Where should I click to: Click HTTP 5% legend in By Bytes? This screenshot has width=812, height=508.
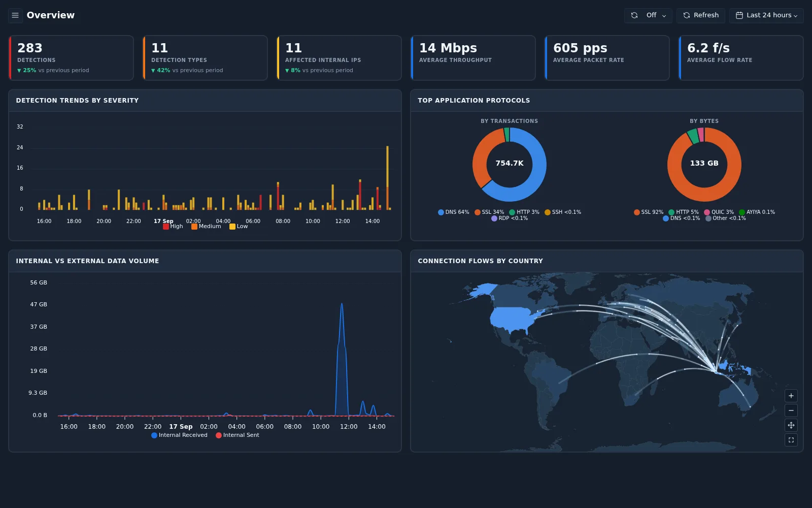(684, 212)
